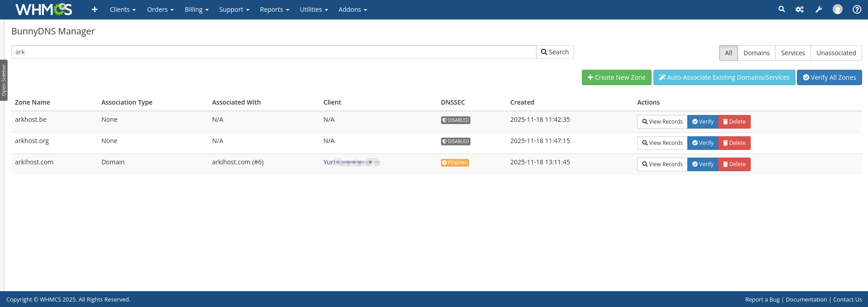This screenshot has width=868, height=307.
Task: Delete the arkhost.org zone
Action: tap(734, 143)
